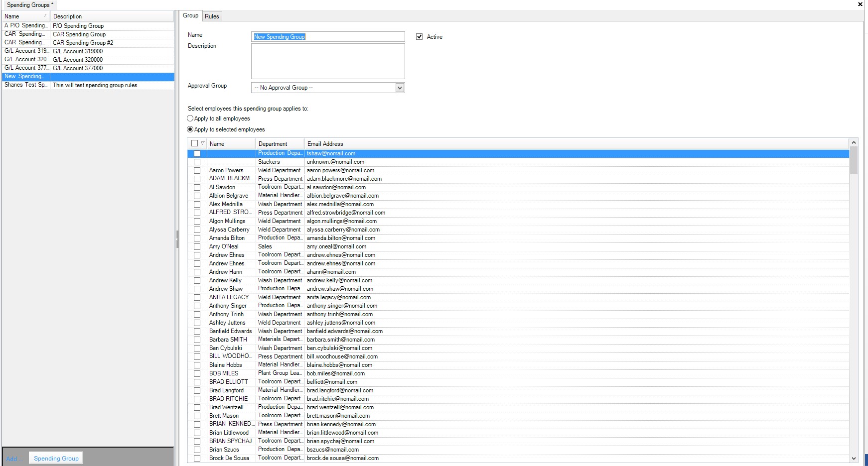This screenshot has height=466, width=868.
Task: Click the Spending Group add button
Action: pyautogui.click(x=56, y=459)
